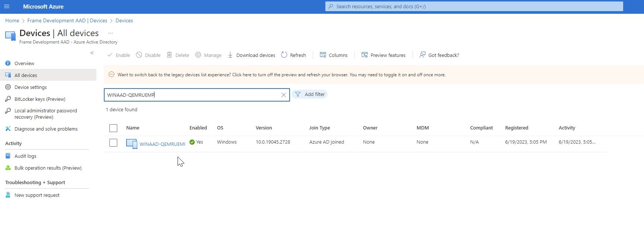
Task: Click the Registered date 6/19/2023, 5:05 PM
Action: (526, 142)
